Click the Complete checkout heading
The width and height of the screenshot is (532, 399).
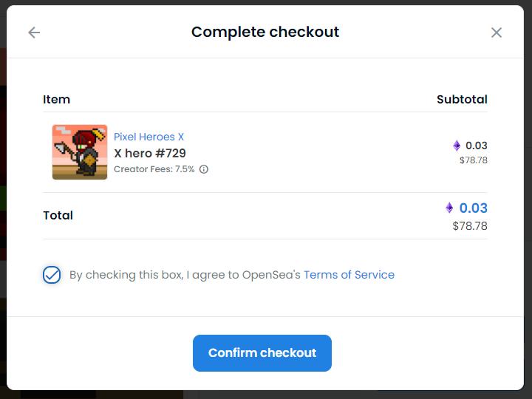pos(265,33)
